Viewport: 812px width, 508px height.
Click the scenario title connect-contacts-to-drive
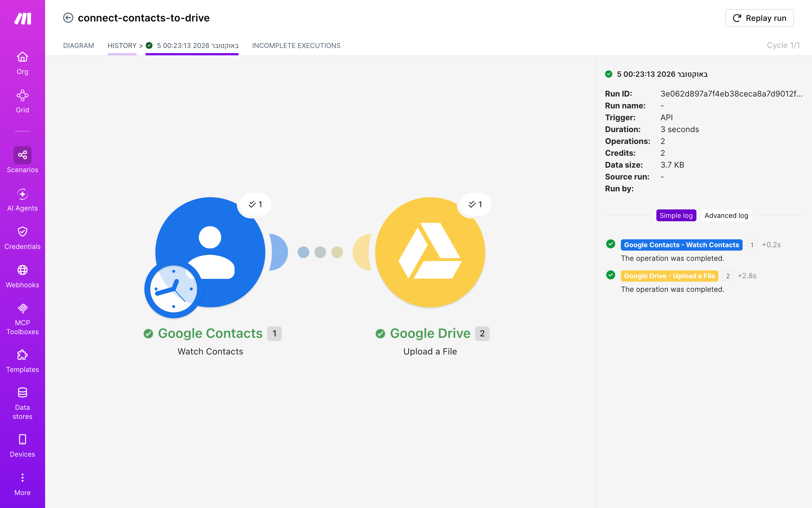[x=144, y=18]
